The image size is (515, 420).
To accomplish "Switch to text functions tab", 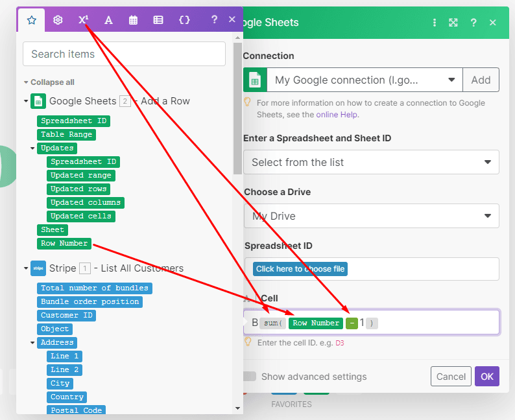I will coord(108,20).
